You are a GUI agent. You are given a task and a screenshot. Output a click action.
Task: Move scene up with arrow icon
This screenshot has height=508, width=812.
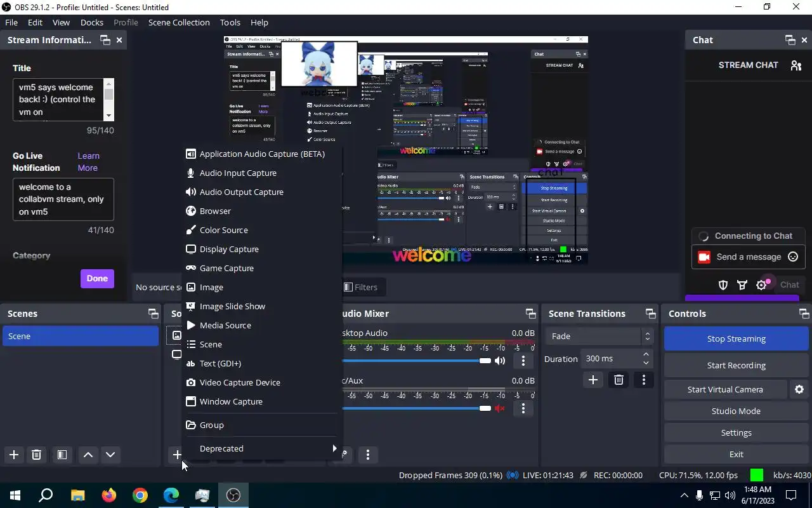88,455
